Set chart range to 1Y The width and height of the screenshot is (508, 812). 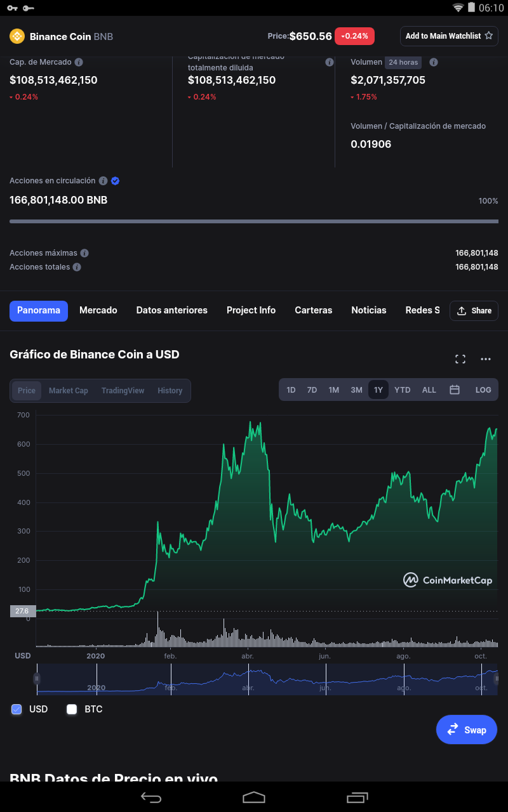[x=378, y=390]
